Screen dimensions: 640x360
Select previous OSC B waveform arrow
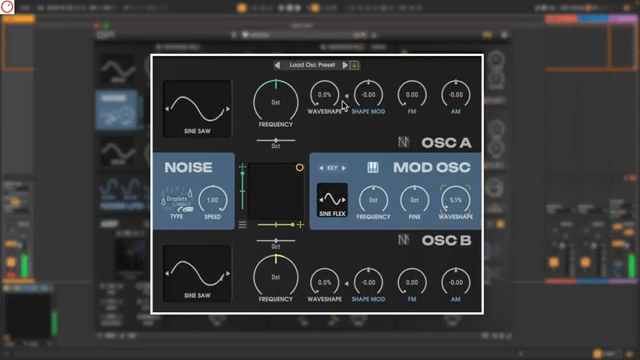[167, 273]
